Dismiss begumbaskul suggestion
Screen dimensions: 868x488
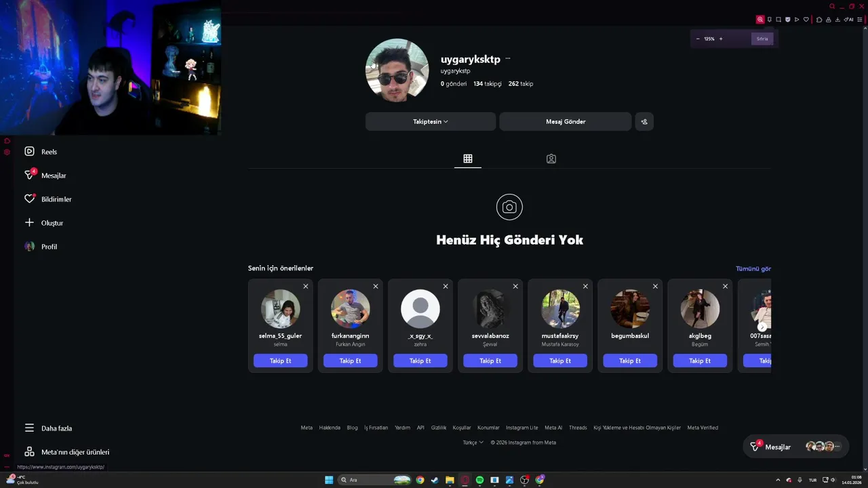655,286
